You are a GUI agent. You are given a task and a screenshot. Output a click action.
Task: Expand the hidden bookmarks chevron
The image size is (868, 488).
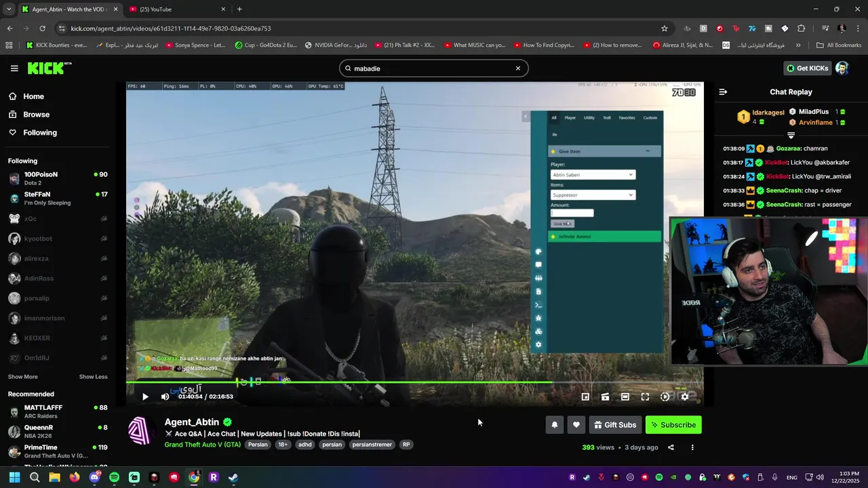pyautogui.click(x=798, y=45)
